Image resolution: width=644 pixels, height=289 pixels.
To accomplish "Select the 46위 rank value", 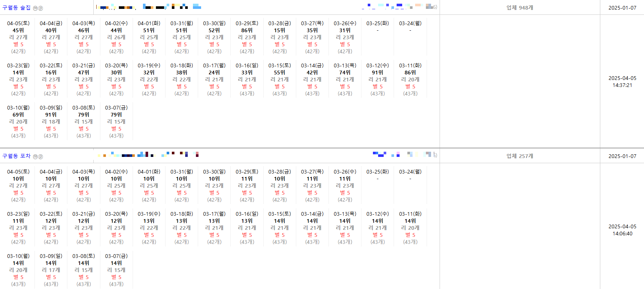I will click(x=84, y=30).
